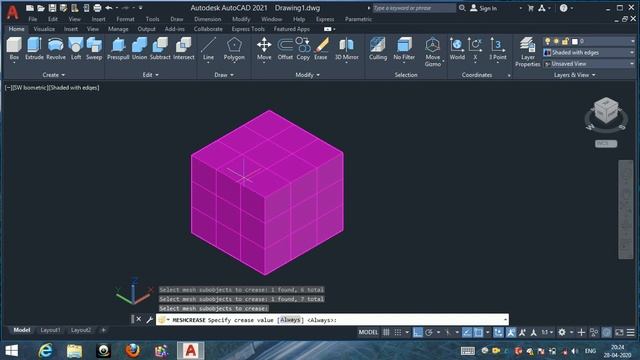Activate the Offset tool
The image size is (640, 360).
point(285,49)
